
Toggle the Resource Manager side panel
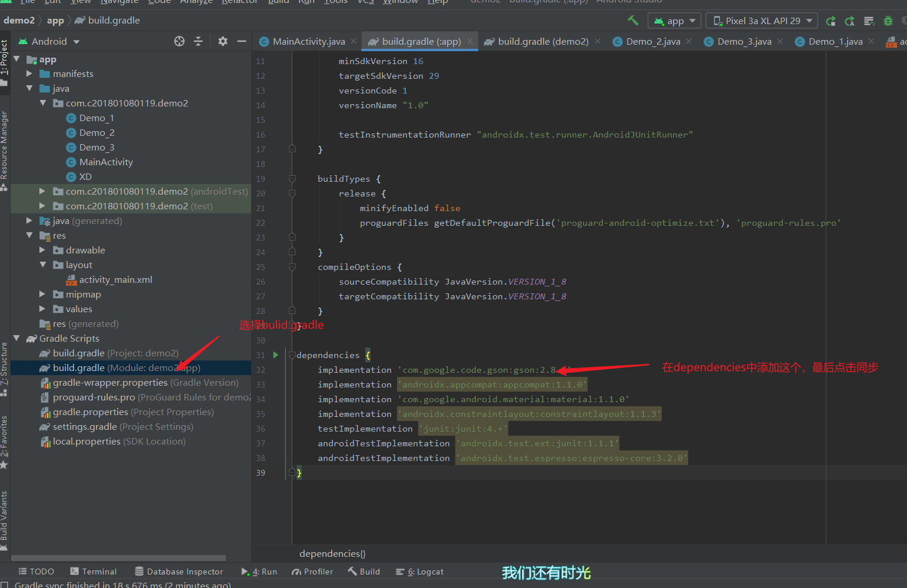(4, 151)
